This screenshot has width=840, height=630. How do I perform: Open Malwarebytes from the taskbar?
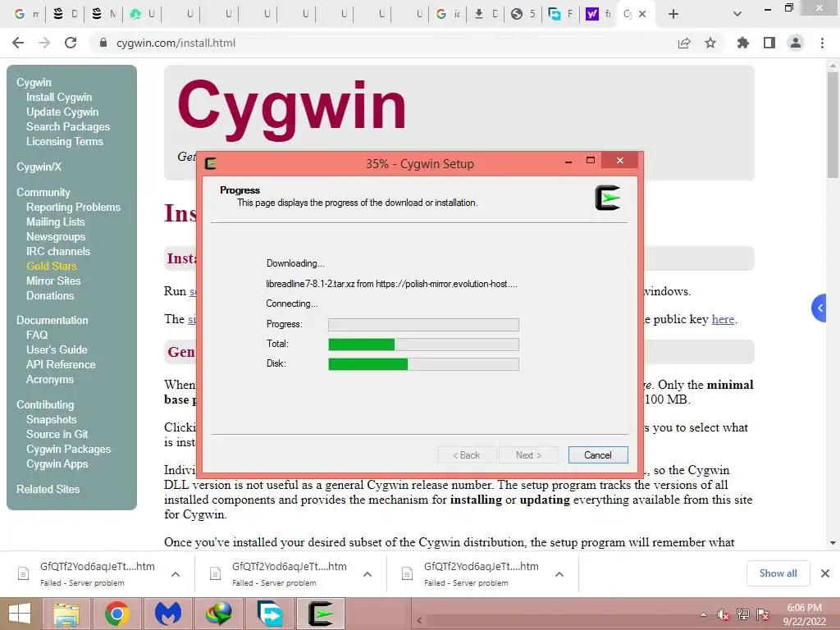(x=167, y=614)
